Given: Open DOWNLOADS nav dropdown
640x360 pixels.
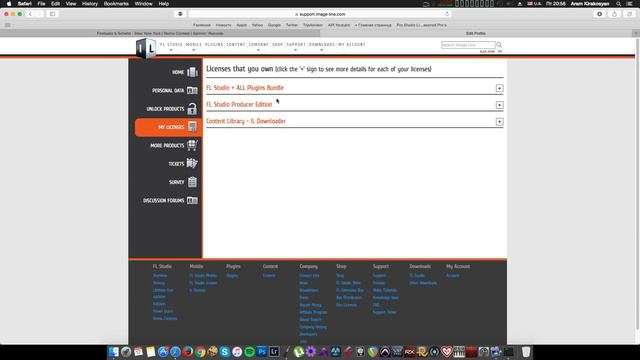Looking at the screenshot, I should [322, 44].
